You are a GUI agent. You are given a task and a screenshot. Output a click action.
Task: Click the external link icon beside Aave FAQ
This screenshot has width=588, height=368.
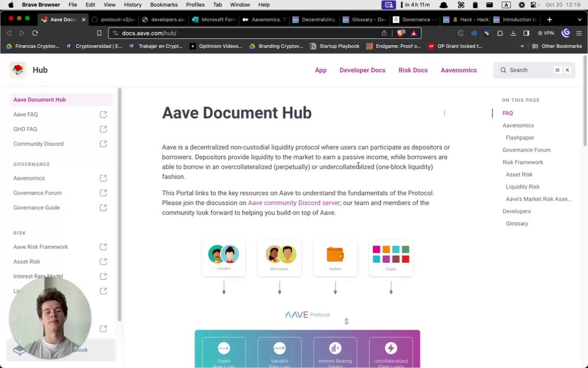pyautogui.click(x=103, y=114)
